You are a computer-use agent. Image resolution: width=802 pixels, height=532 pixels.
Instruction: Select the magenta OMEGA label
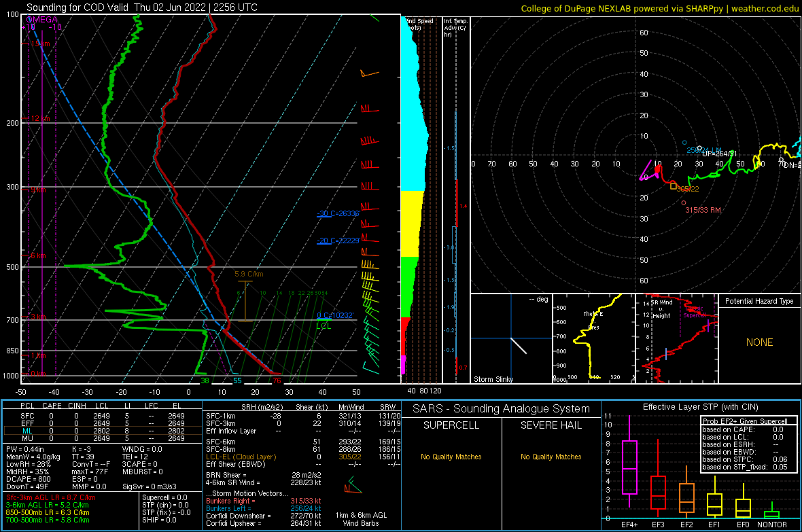[41, 20]
